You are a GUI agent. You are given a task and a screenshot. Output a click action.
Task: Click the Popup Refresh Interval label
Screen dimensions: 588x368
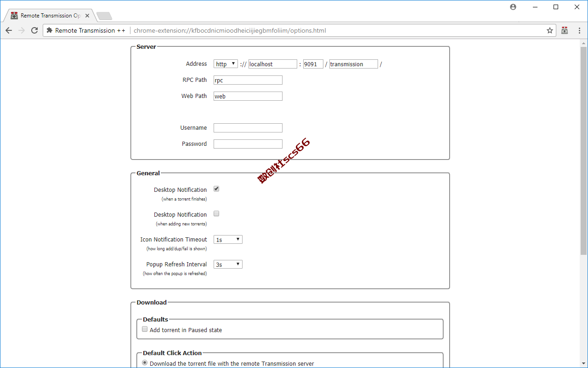tap(177, 264)
